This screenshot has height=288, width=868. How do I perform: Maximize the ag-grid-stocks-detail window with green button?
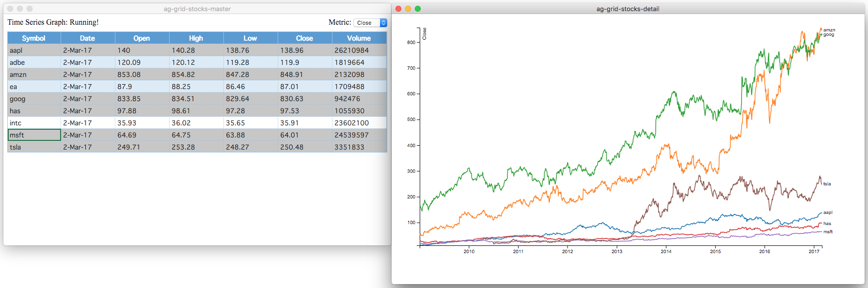point(418,9)
